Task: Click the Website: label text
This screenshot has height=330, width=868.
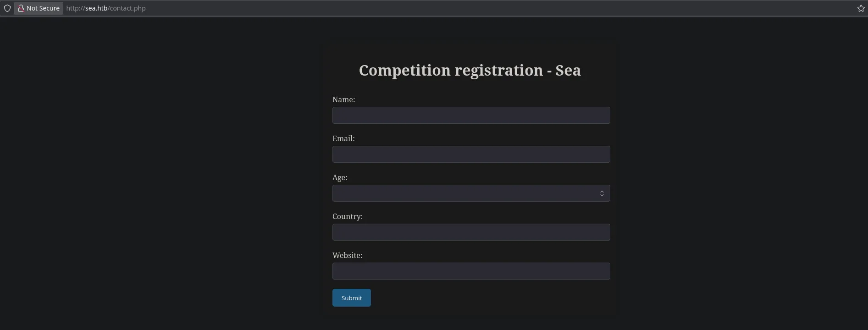Action: 347,255
